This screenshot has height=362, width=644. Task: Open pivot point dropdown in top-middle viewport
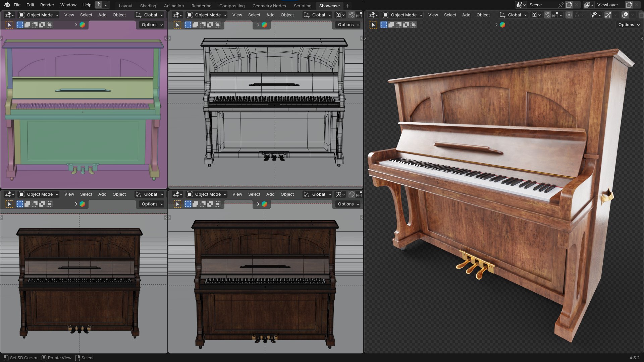[340, 15]
